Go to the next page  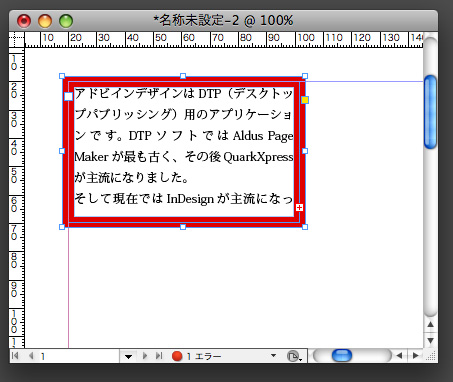pos(145,356)
